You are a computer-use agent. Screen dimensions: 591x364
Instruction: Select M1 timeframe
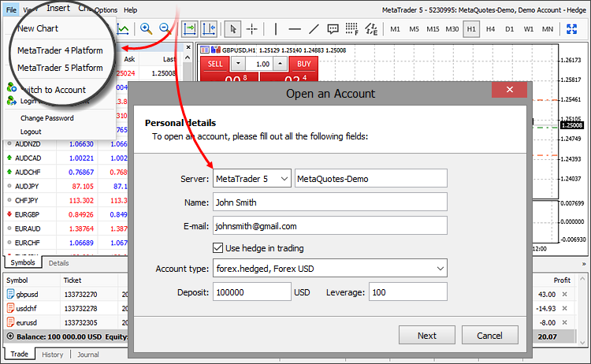[x=395, y=29]
